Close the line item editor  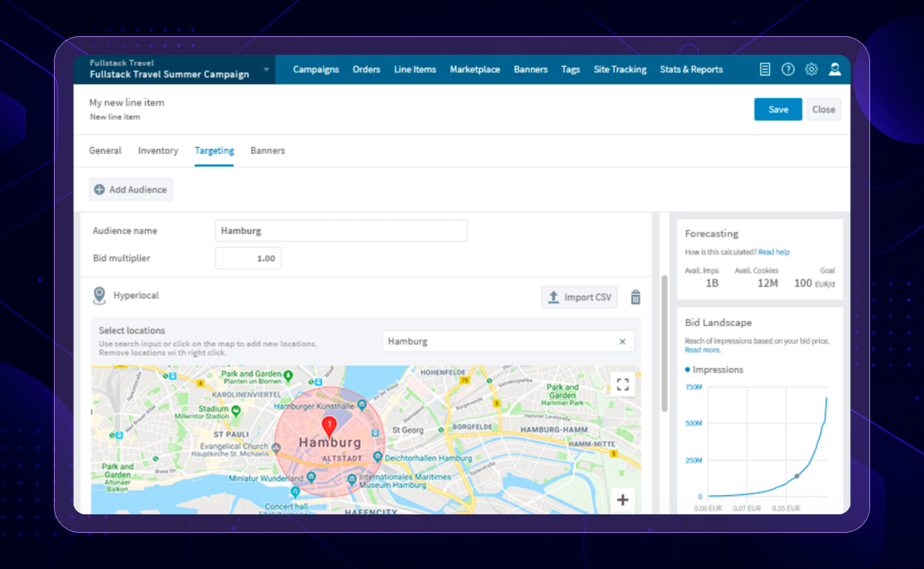pos(824,109)
